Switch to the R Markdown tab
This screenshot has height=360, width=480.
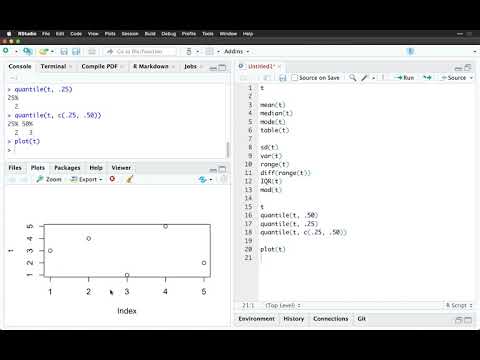(151, 66)
